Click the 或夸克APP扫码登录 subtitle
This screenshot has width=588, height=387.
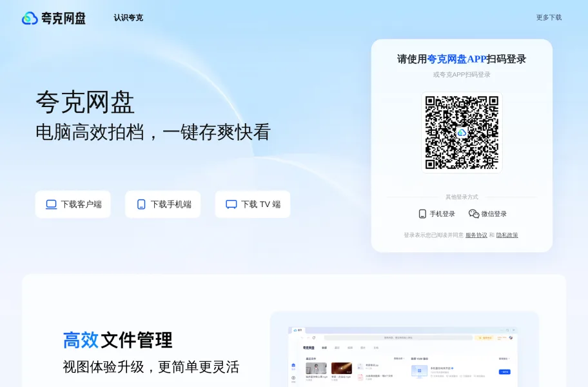[x=462, y=75]
